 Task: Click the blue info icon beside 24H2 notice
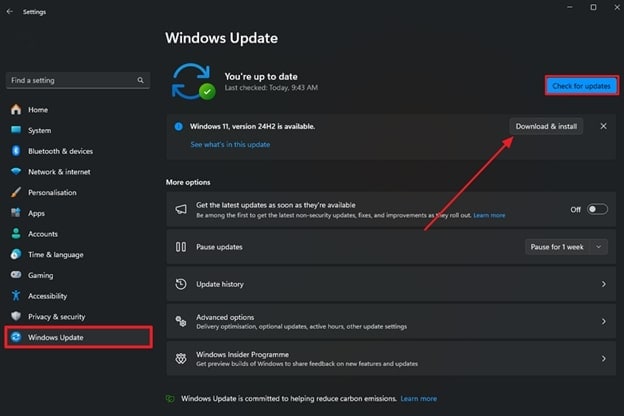pos(179,127)
